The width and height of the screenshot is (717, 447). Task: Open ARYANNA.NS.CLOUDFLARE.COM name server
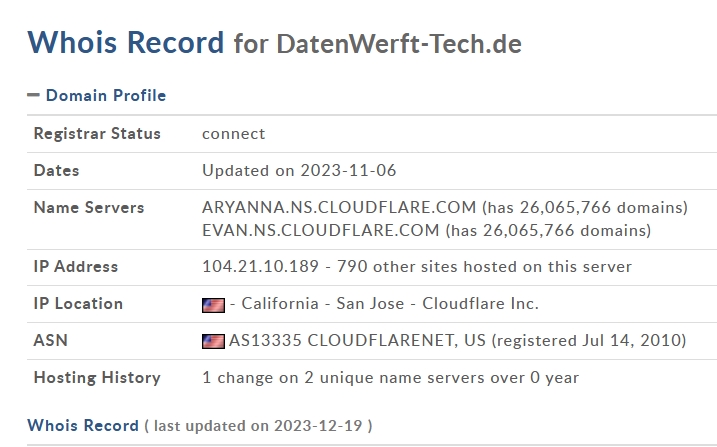339,208
